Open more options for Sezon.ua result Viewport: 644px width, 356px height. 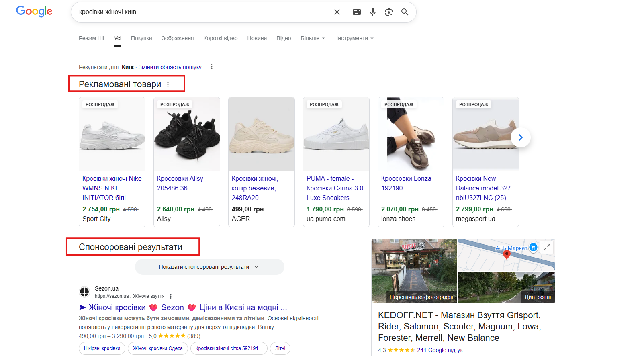[x=171, y=296]
